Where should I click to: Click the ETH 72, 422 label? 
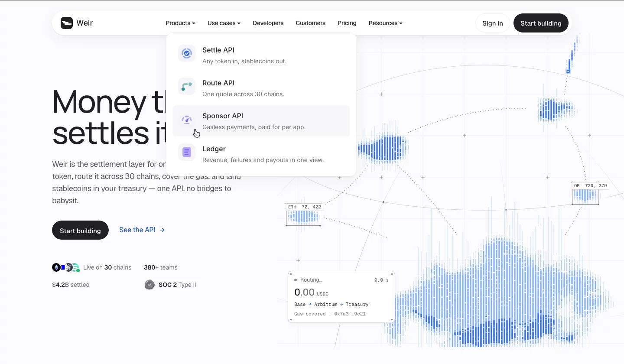[x=305, y=207]
